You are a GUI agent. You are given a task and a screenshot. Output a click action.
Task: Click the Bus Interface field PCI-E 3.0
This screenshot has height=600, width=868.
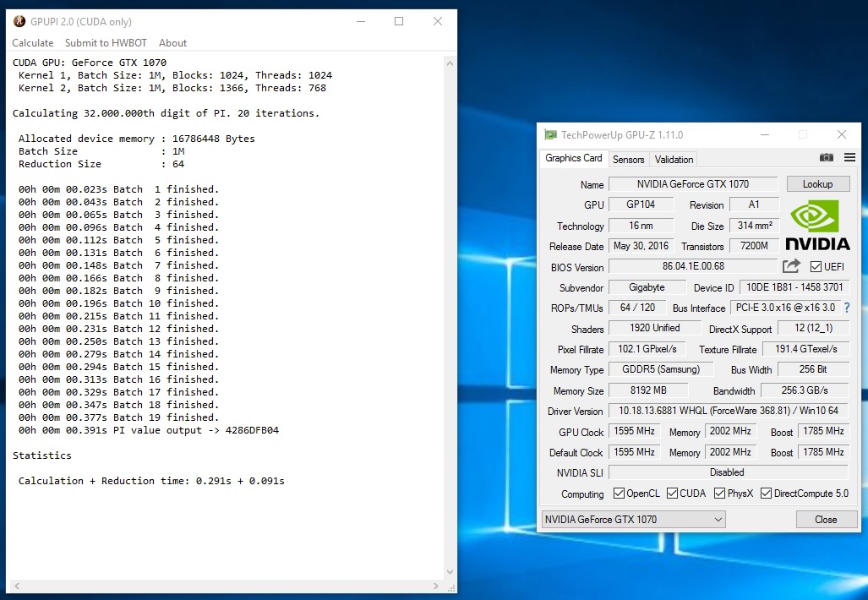tap(785, 308)
